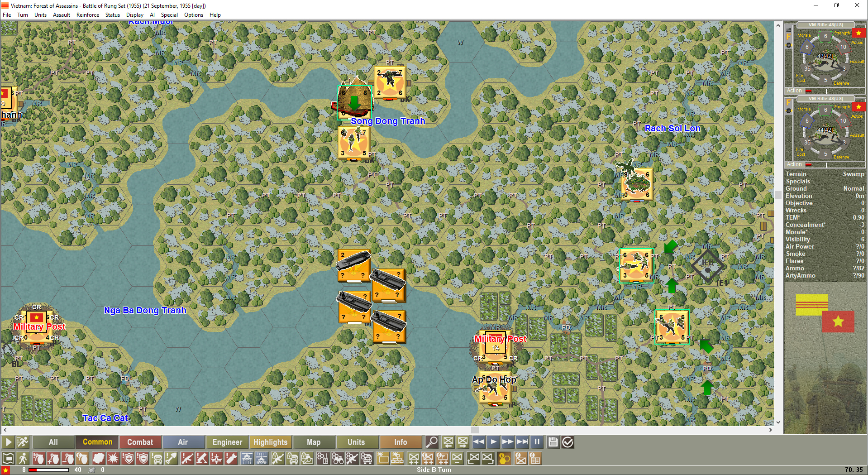Click the jump map overview icon
The width and height of the screenshot is (868, 475).
click(x=8, y=459)
